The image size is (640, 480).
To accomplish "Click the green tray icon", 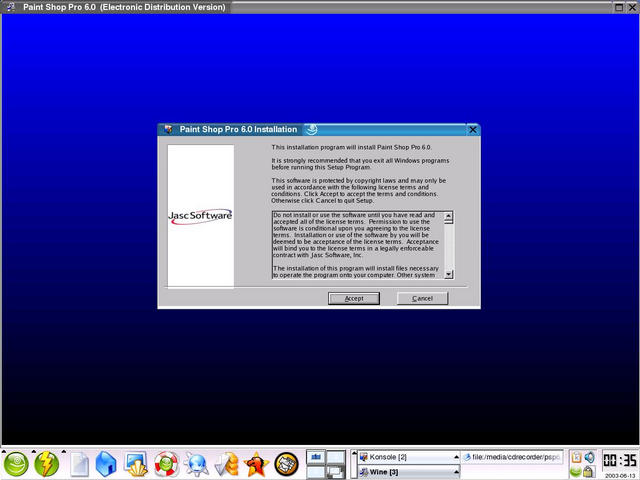I will [576, 472].
